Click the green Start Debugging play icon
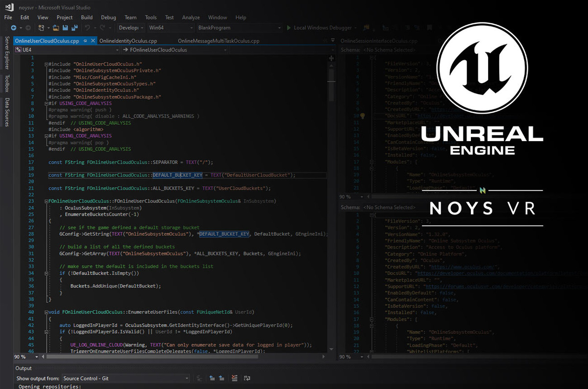 pyautogui.click(x=289, y=28)
